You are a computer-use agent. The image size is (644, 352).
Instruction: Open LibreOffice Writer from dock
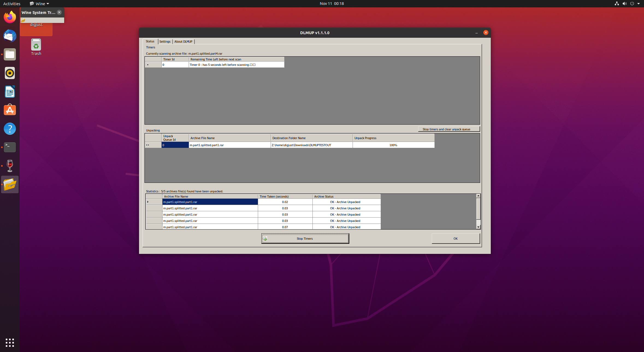10,92
